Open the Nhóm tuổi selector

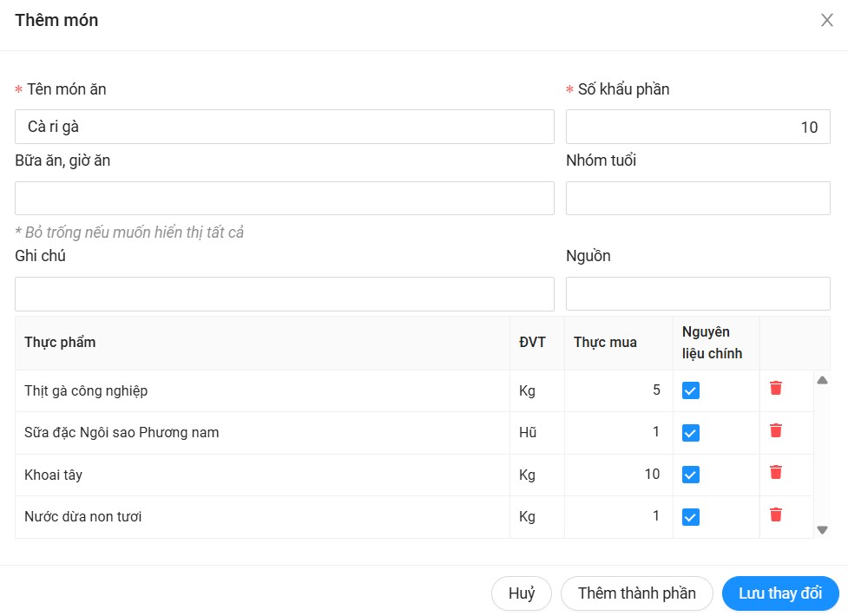(x=698, y=198)
